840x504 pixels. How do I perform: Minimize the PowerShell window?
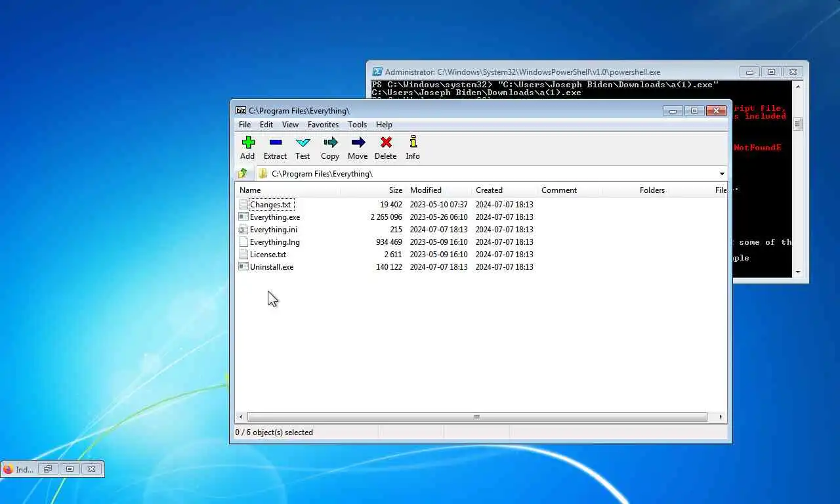749,72
